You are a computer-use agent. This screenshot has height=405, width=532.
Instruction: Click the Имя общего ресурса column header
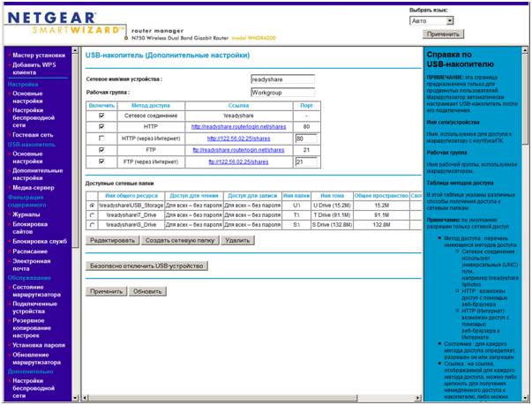(131, 196)
